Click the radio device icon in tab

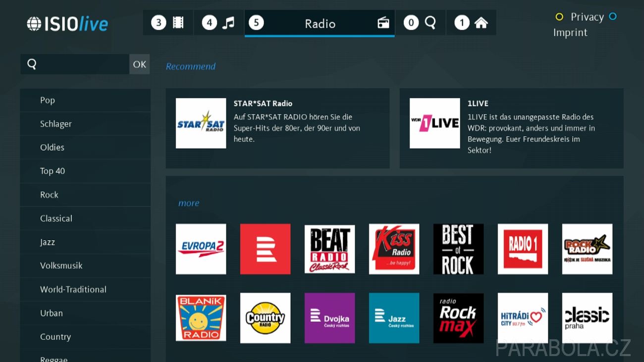383,23
